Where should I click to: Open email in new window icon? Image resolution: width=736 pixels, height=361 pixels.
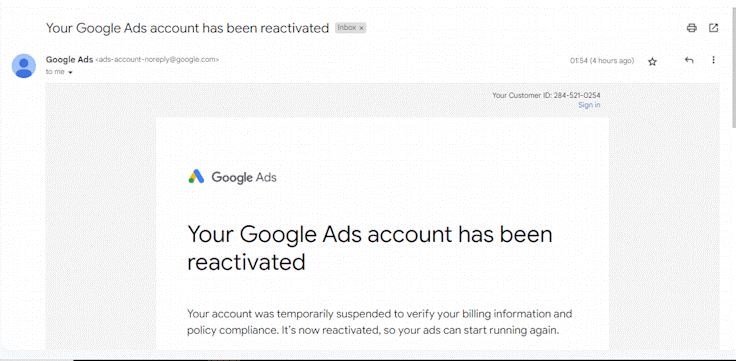coord(713,28)
